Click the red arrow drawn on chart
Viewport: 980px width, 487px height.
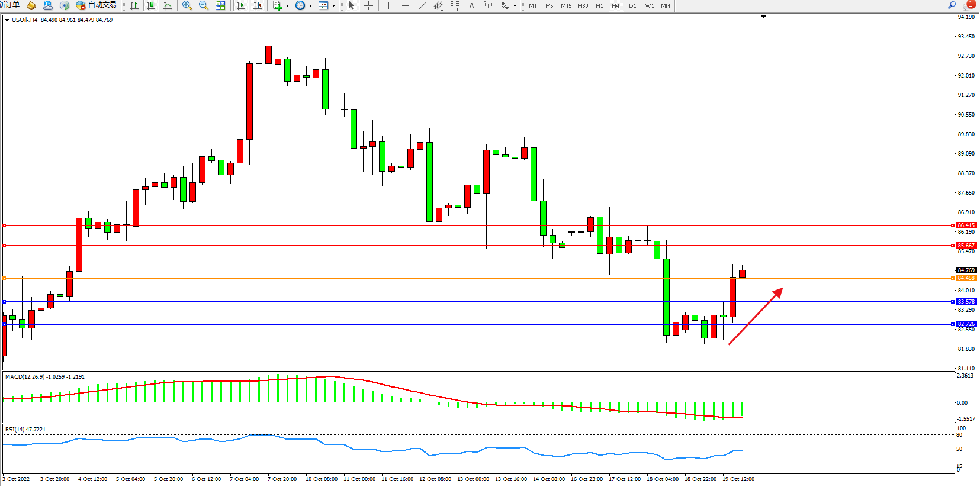[756, 316]
